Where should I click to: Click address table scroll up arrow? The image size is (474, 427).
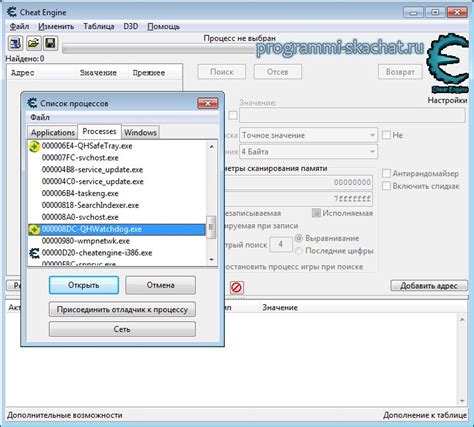pos(462,319)
